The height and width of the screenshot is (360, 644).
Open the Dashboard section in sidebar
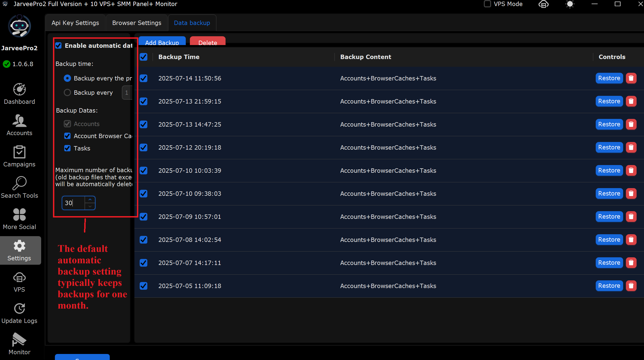19,94
